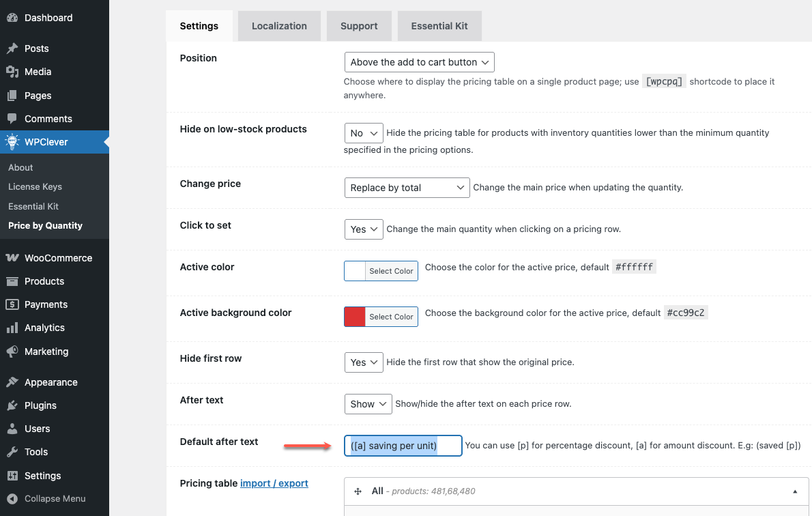Image resolution: width=812 pixels, height=516 pixels.
Task: Click the Products box icon
Action: pyautogui.click(x=12, y=281)
